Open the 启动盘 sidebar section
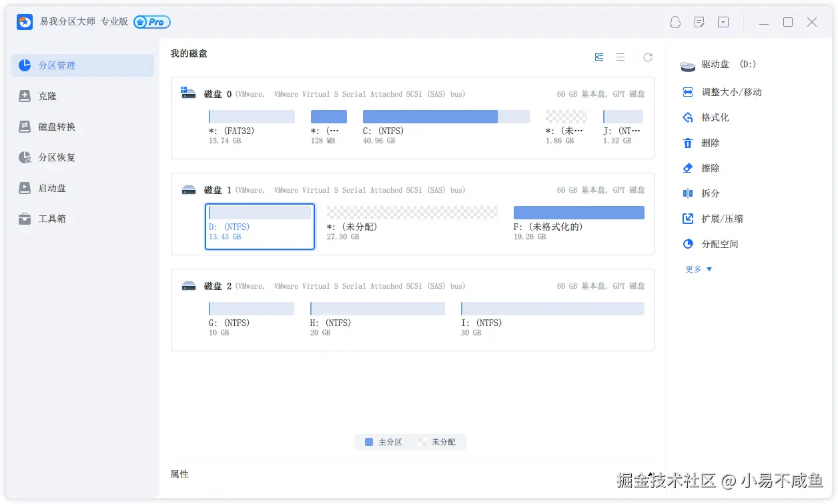Image resolution: width=838 pixels, height=504 pixels. pyautogui.click(x=83, y=188)
